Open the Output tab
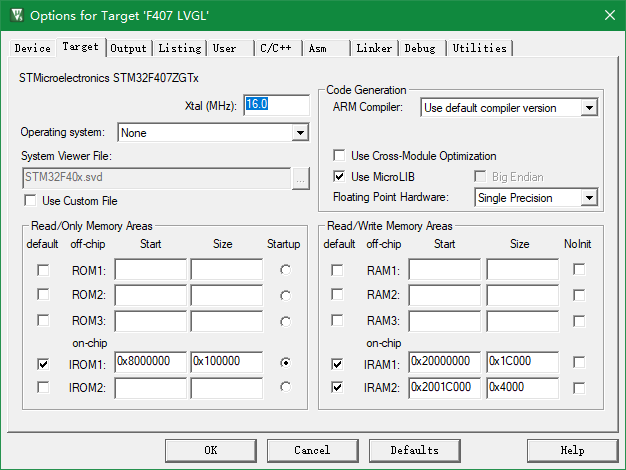The image size is (626, 470). coord(129,48)
